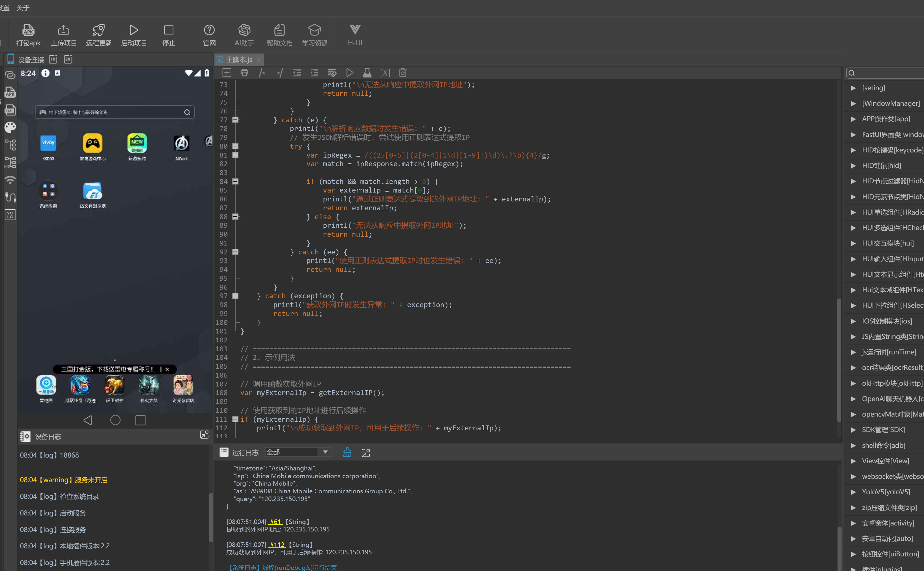Click the palette icon in left sidebar
Viewport: 924px width, 571px height.
(10, 127)
